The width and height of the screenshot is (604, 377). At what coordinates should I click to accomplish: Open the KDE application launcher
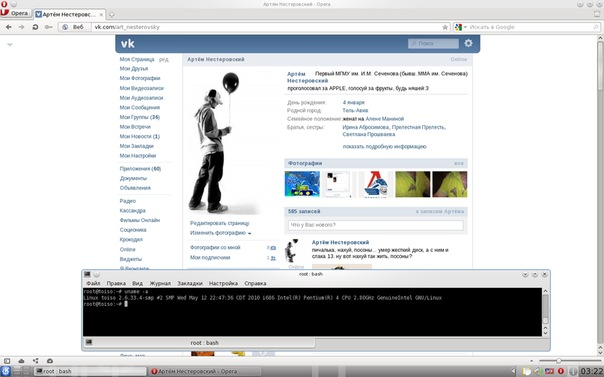click(6, 371)
